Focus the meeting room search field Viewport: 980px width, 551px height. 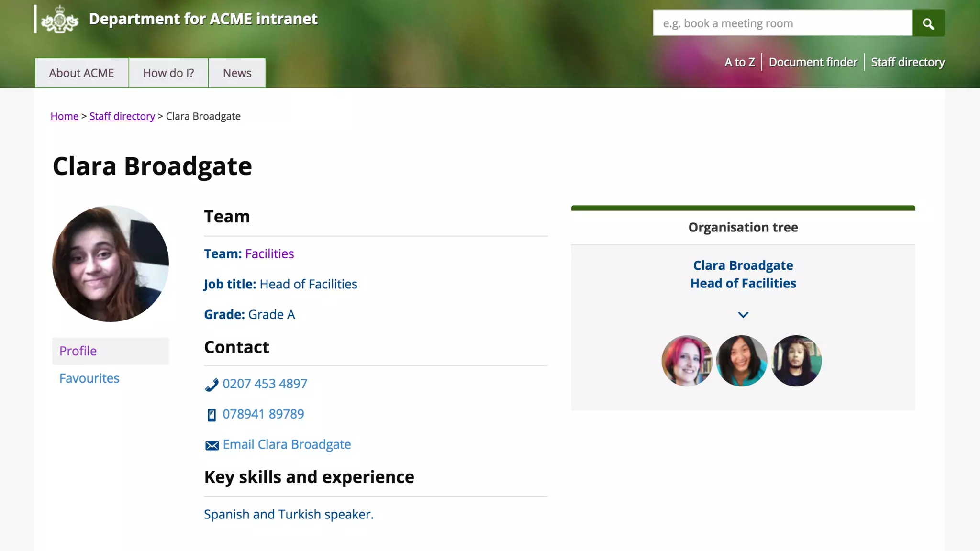(x=782, y=23)
